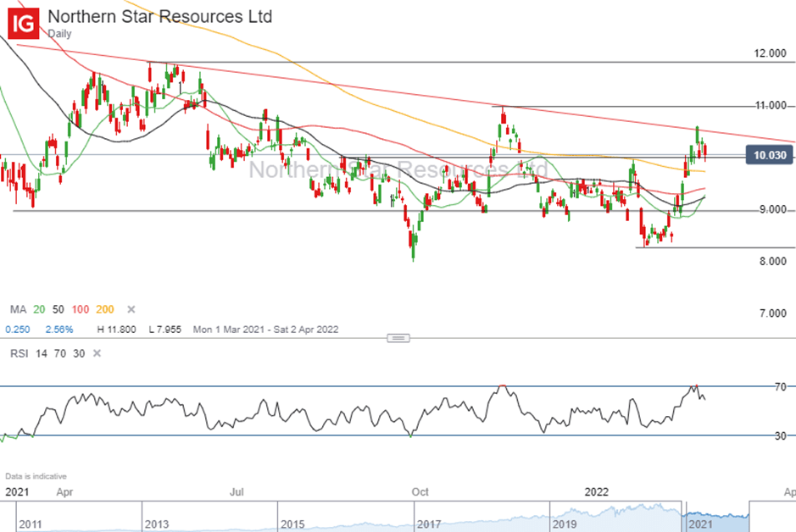Image resolution: width=796 pixels, height=532 pixels.
Task: Select the Daily timeframe label
Action: (59, 34)
